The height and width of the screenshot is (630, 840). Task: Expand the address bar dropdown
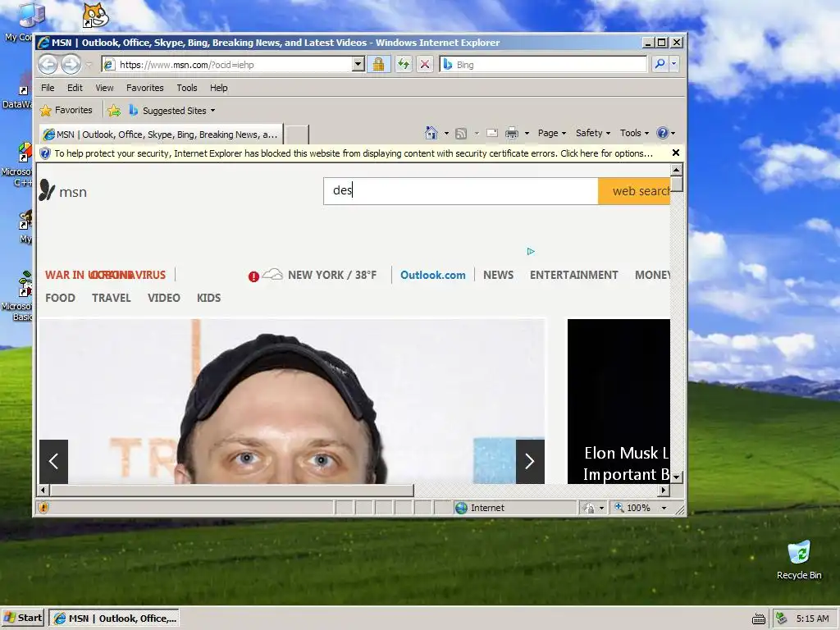click(358, 64)
